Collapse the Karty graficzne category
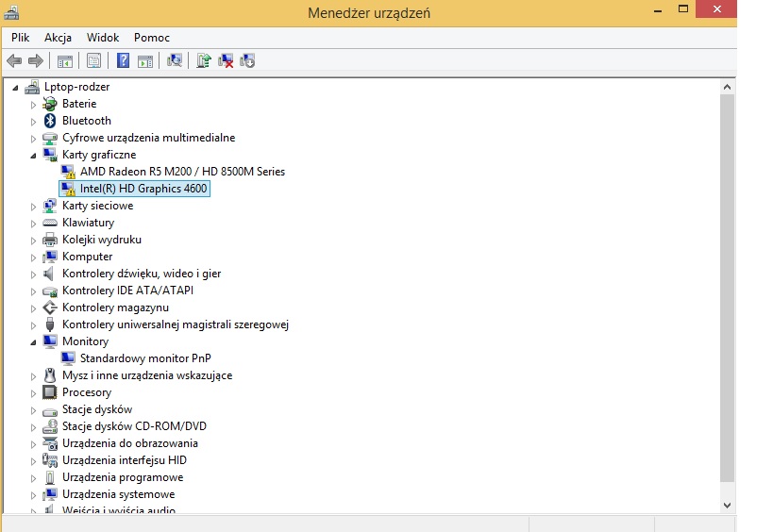Image resolution: width=773 pixels, height=532 pixels. tap(33, 157)
